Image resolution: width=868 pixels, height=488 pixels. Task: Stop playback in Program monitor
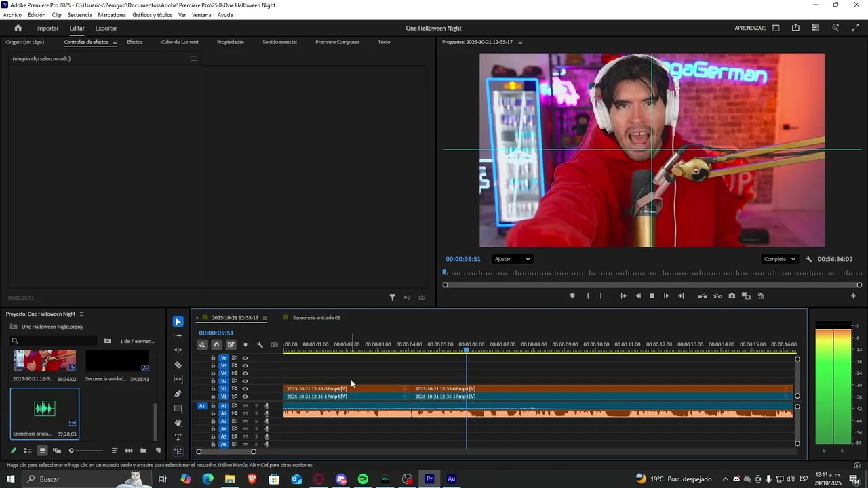(652, 296)
